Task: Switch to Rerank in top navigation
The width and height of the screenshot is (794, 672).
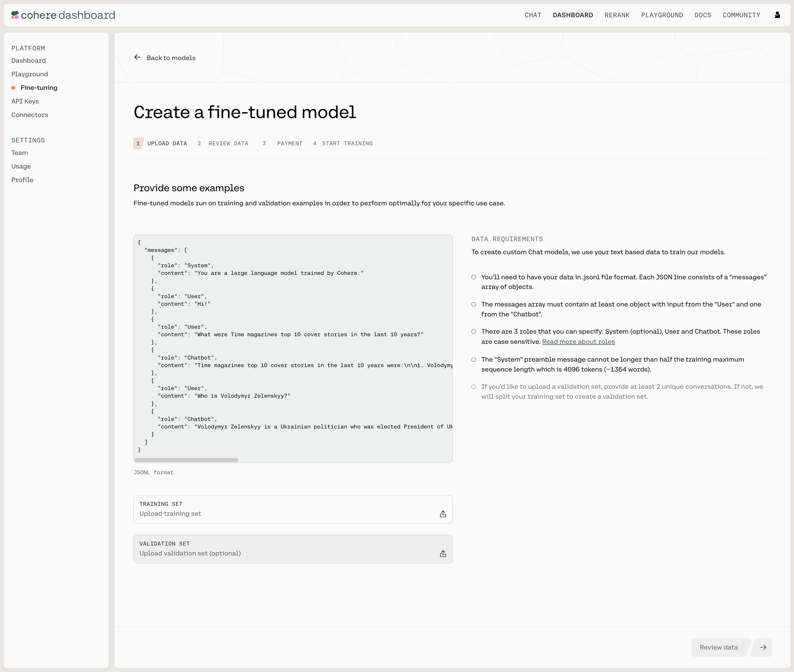Action: click(x=617, y=15)
